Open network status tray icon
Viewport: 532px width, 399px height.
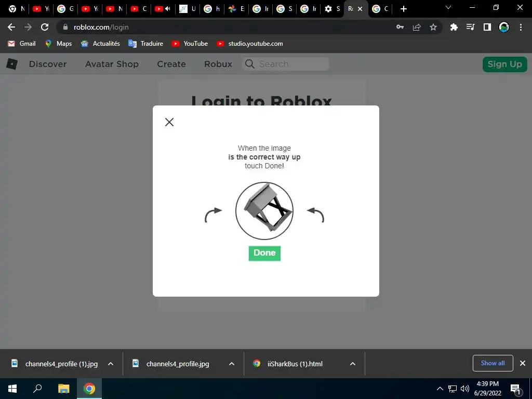[453, 389]
